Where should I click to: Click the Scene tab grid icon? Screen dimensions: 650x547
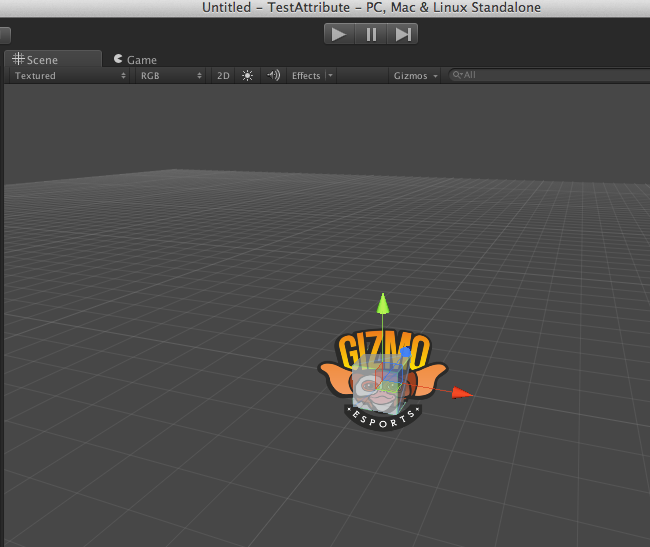tap(18, 59)
